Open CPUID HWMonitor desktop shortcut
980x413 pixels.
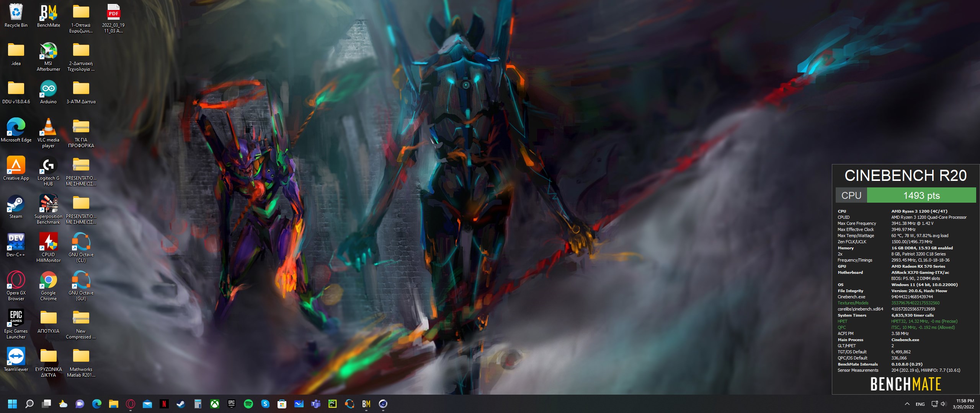(49, 247)
